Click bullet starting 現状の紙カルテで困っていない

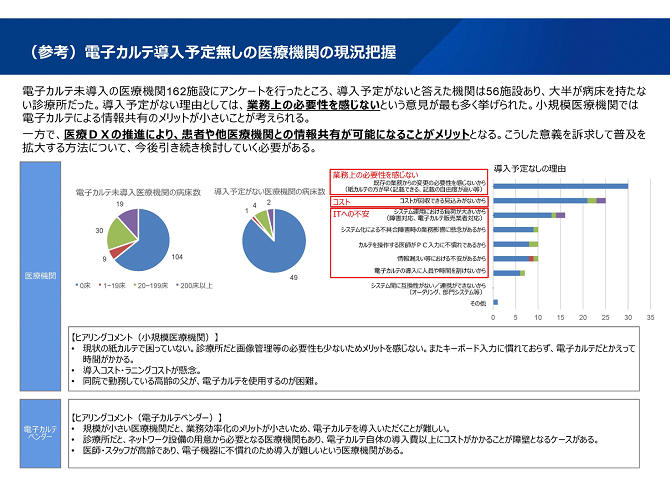pos(359,353)
